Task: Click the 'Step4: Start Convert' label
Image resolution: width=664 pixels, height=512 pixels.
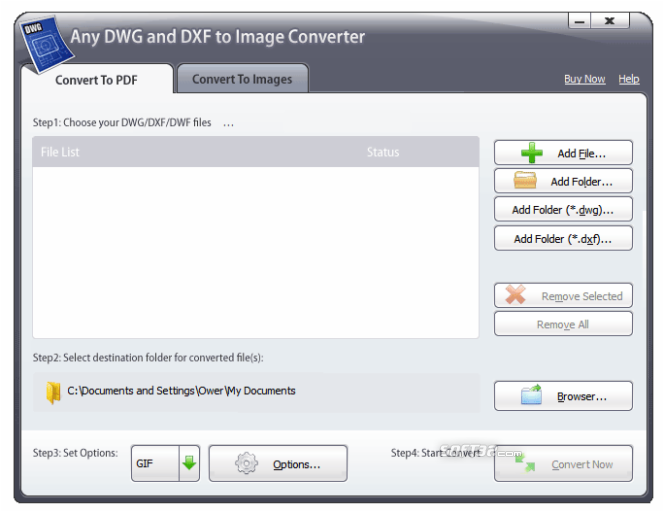Action: (x=435, y=453)
